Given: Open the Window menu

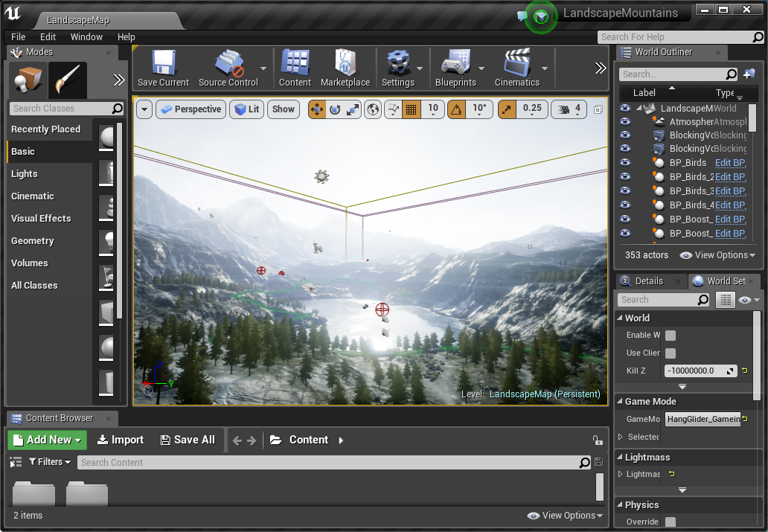Looking at the screenshot, I should [x=86, y=36].
